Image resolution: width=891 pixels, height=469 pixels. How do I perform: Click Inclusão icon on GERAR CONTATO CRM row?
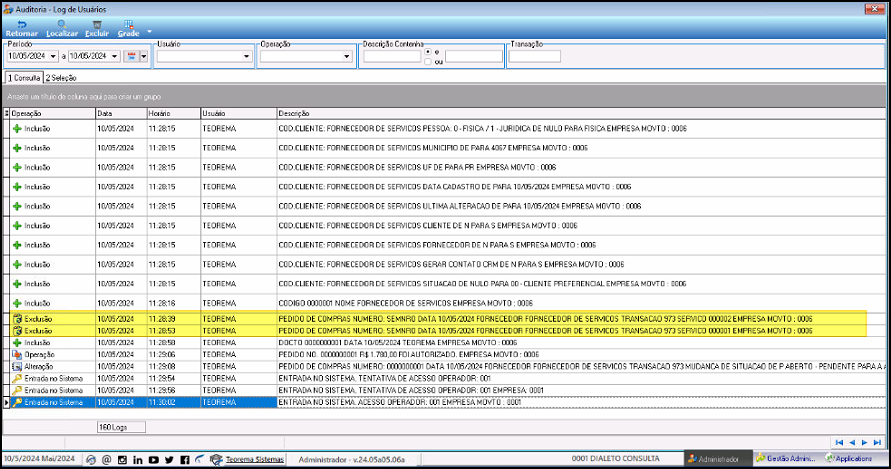pos(17,264)
